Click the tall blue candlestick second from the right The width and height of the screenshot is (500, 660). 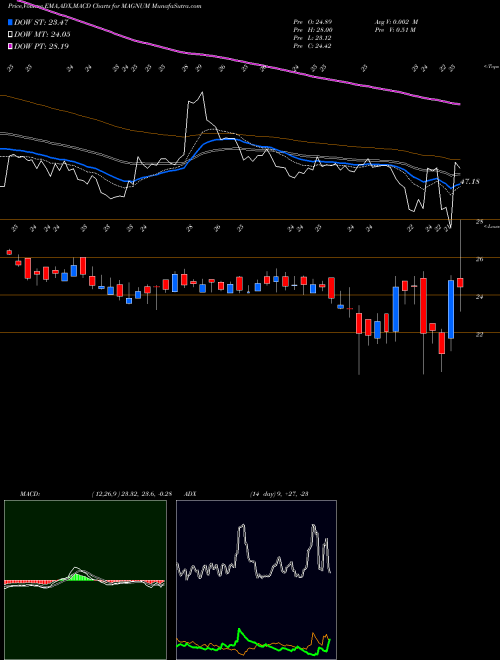coord(451,309)
